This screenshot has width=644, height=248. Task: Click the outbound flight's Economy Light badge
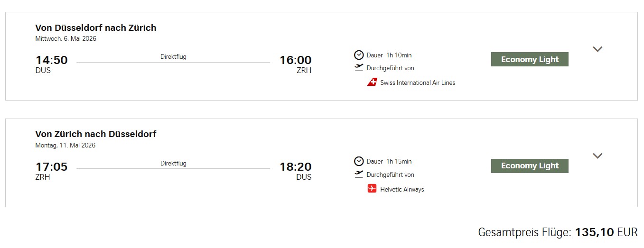tap(530, 59)
